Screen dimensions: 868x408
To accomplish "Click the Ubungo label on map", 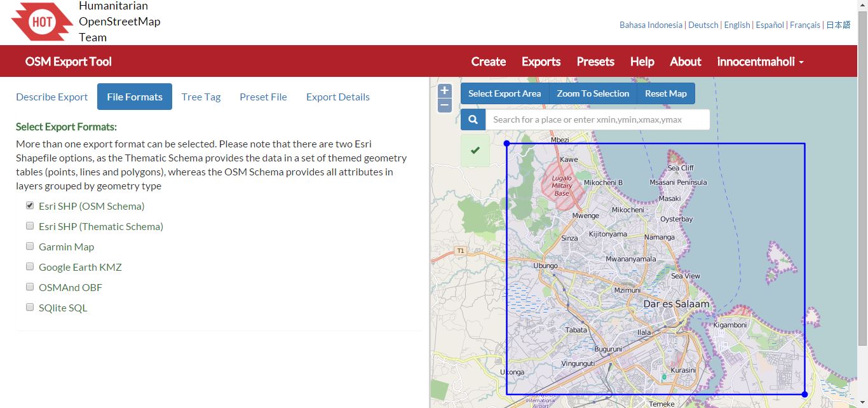I will tap(545, 266).
